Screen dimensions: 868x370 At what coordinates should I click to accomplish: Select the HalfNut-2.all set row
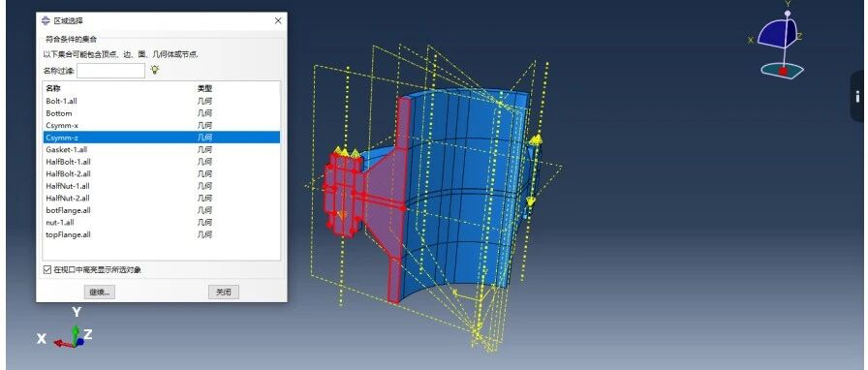coord(161,199)
